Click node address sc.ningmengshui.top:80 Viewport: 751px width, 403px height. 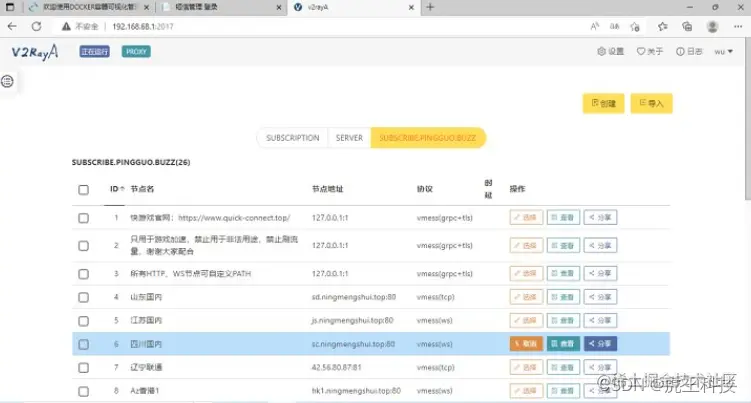pyautogui.click(x=353, y=344)
